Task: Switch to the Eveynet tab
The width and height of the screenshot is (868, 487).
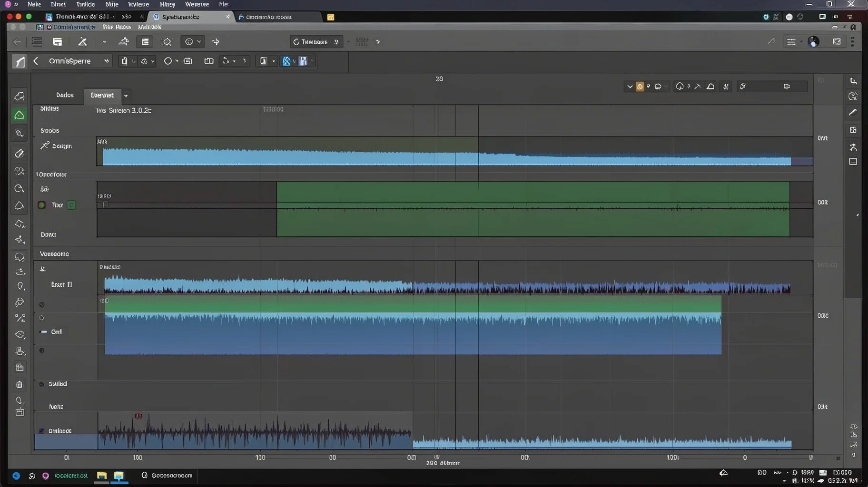Action: (102, 95)
